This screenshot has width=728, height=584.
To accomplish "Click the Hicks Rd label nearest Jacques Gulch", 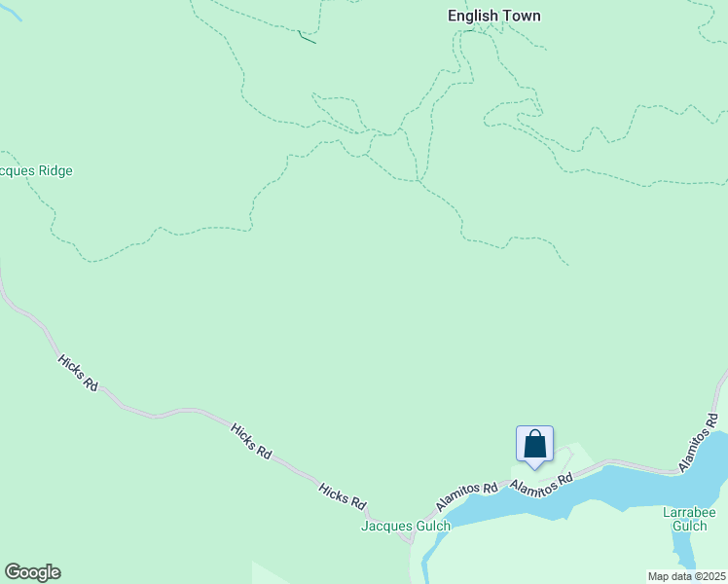I will pos(343,495).
